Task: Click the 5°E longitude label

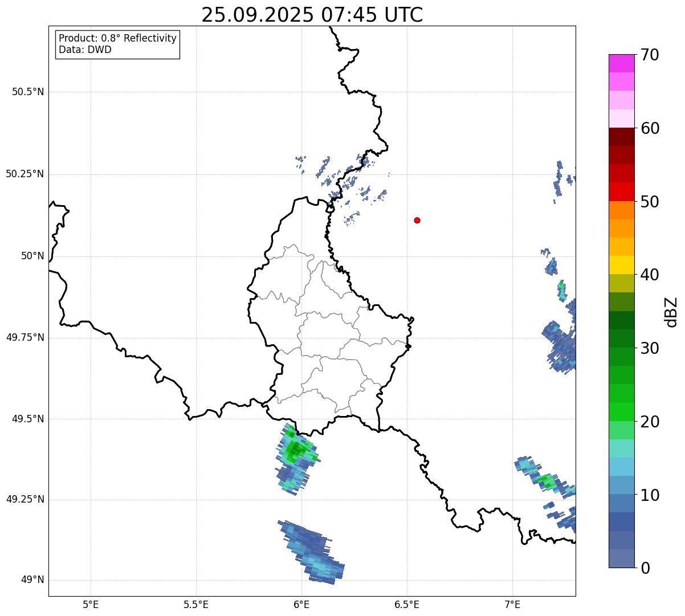Action: [91, 604]
